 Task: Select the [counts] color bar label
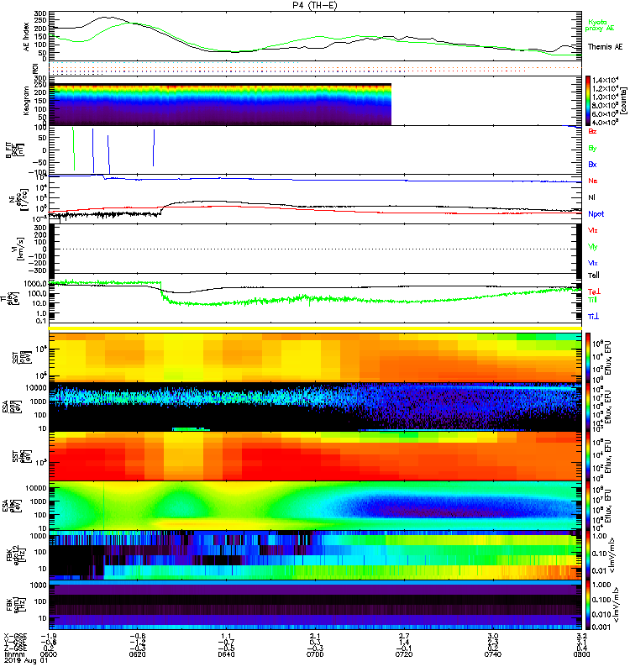pos(623,101)
